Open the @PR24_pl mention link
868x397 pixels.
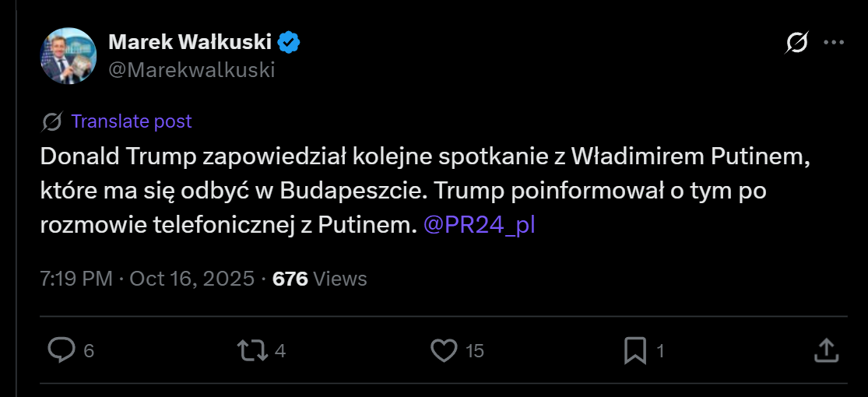coord(479,225)
